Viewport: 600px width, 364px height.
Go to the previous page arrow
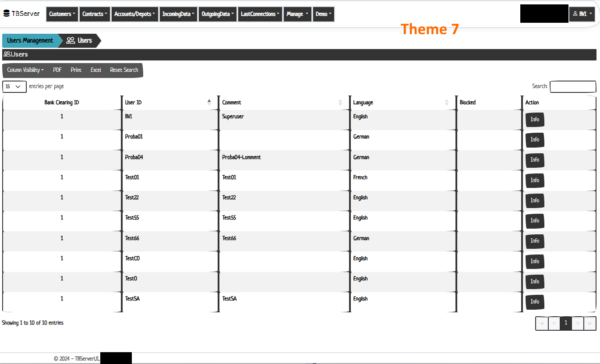(554, 323)
